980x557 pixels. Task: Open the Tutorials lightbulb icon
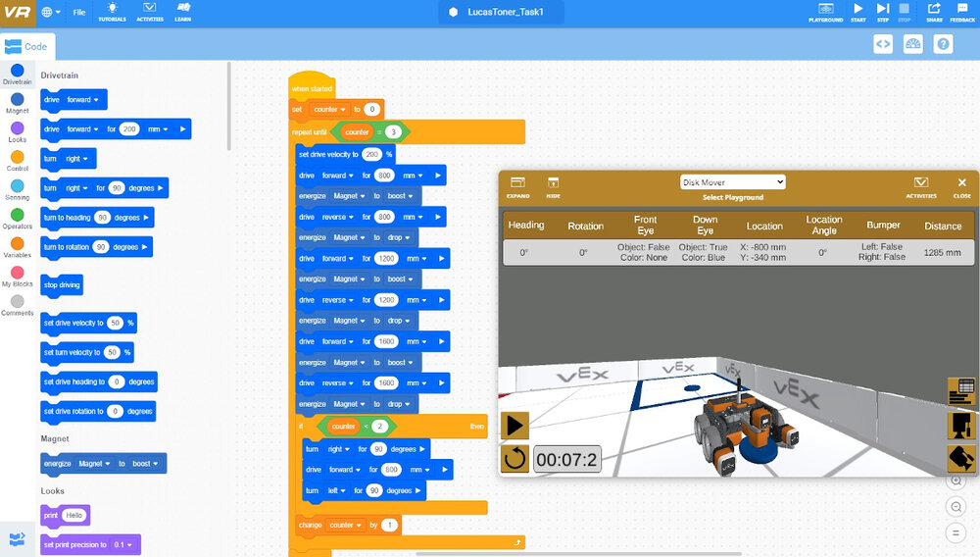point(112,11)
